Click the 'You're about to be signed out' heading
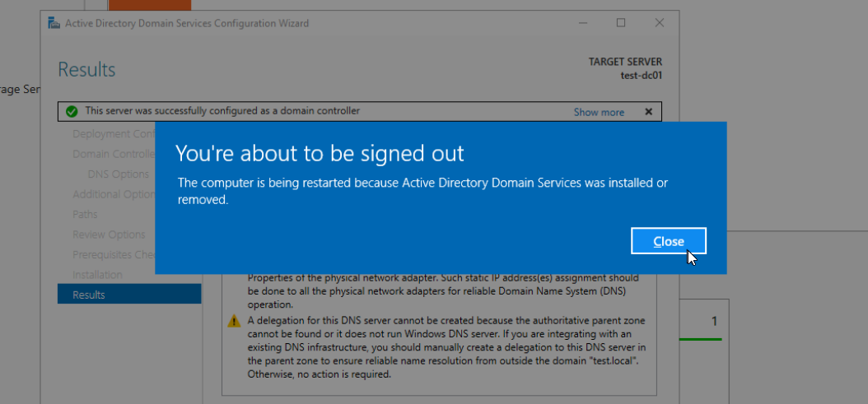 320,153
